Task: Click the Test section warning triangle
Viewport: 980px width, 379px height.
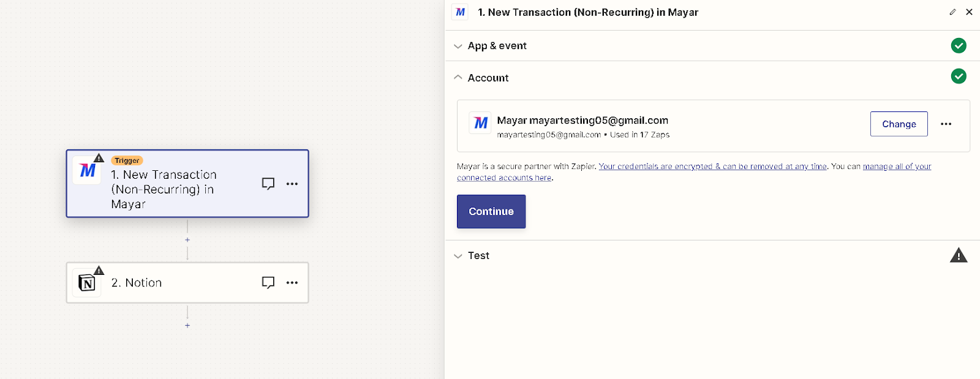Action: [x=959, y=255]
